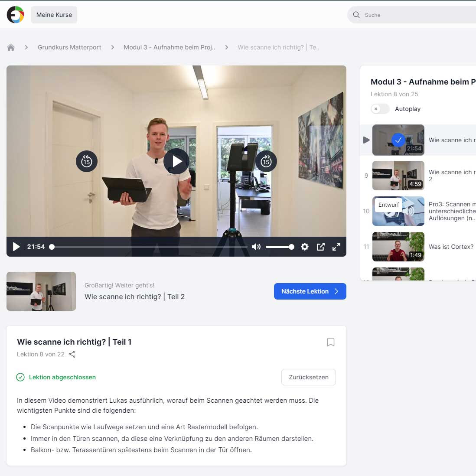Screen dimensions: 476x476
Task: Click Nächste Lektion button
Action: click(310, 291)
